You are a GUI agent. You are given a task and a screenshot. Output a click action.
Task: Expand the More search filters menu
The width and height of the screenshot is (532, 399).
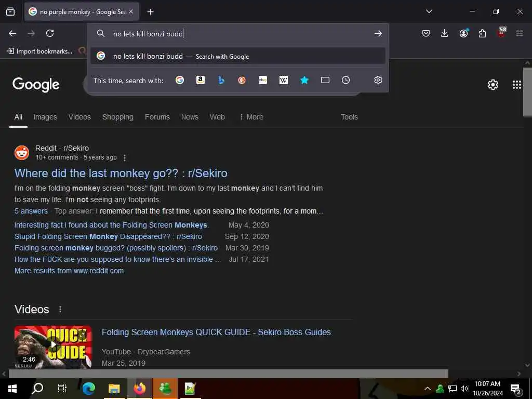(251, 117)
